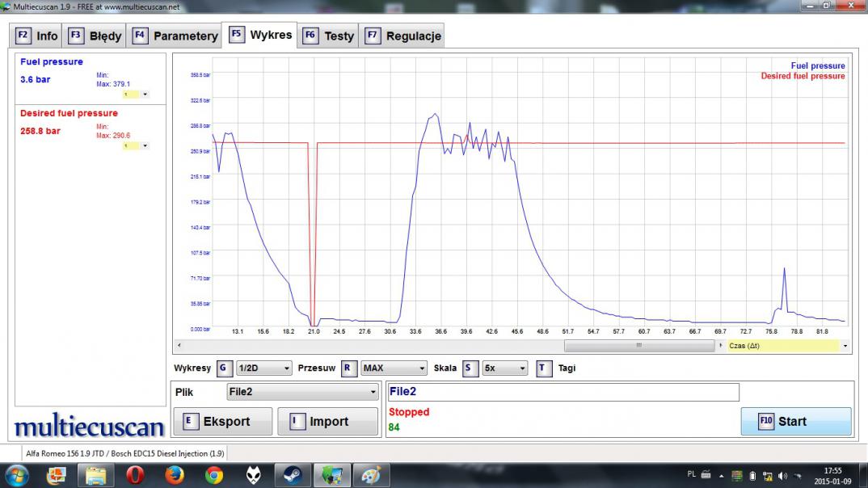Launch Firefox from the taskbar

click(x=175, y=475)
